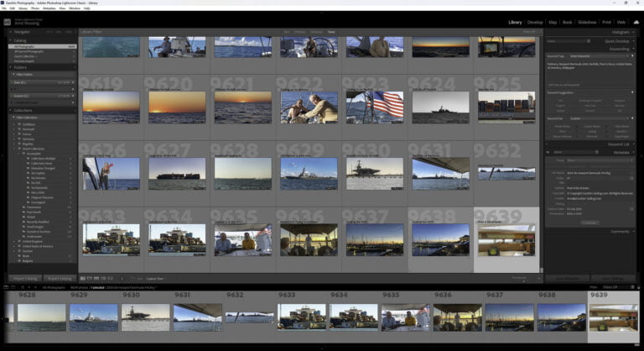
Task: Select the Panoramas smart collection
Action: pos(34,207)
